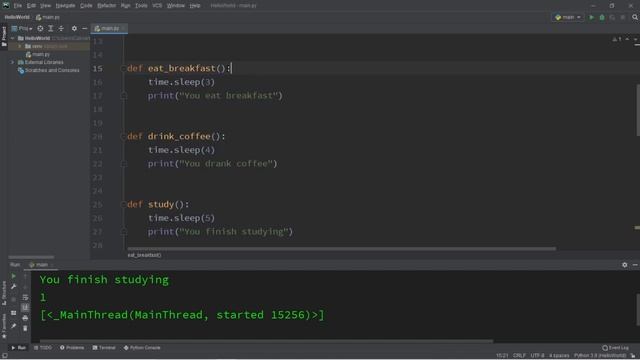Toggle soft-wrap in Run console
This screenshot has height=360, width=640.
pos(25,297)
